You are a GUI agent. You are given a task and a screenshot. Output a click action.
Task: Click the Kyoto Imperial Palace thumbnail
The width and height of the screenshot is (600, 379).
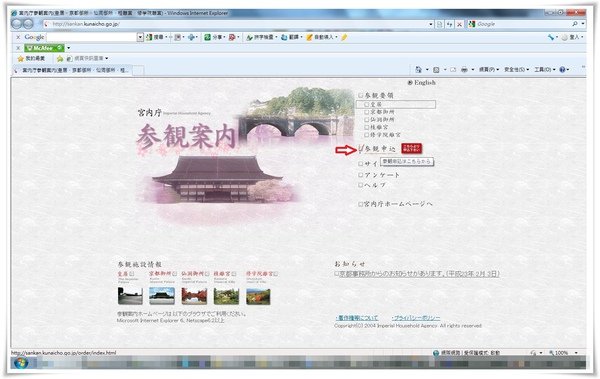tap(162, 296)
